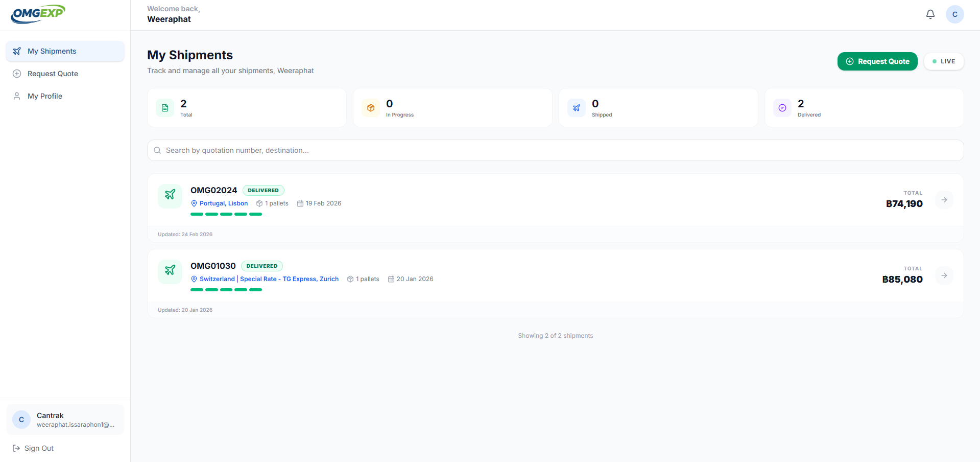Click calendar icon beside 19 Feb 2026
Image resolution: width=980 pixels, height=462 pixels.
pos(300,203)
